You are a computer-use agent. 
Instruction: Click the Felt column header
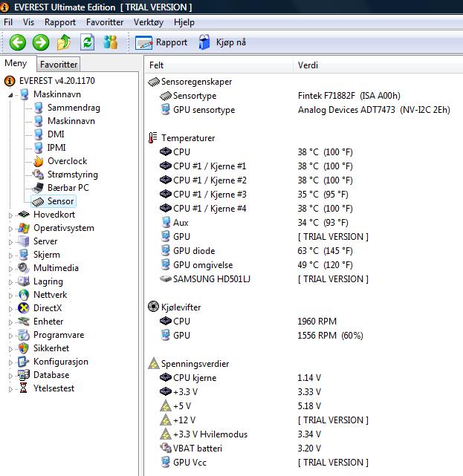tap(219, 65)
